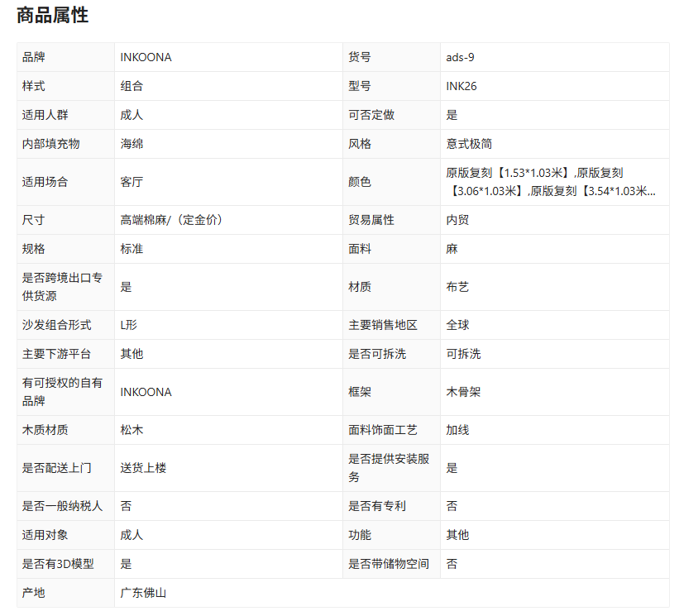Click the 品牌 label cell
679x616 pixels.
pyautogui.click(x=34, y=57)
